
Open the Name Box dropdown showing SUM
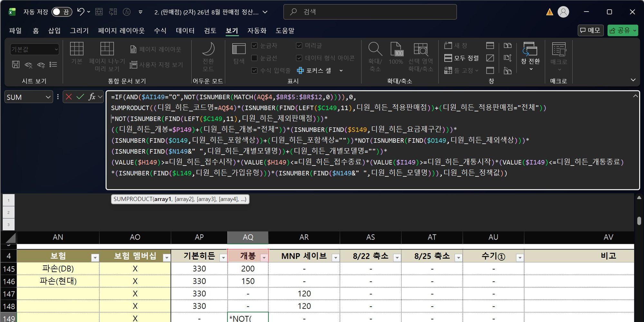(x=48, y=97)
